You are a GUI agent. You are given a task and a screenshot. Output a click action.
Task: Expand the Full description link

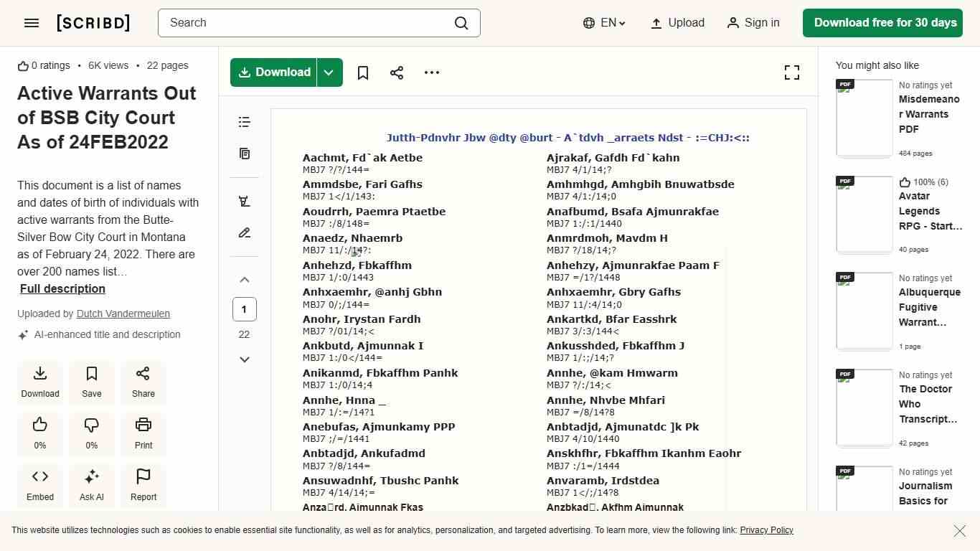62,288
